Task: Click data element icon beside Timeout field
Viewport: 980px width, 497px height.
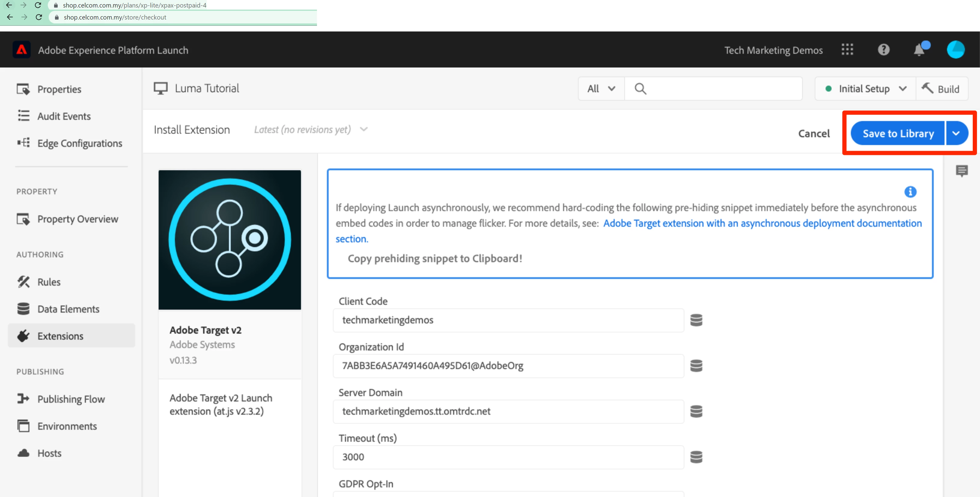Action: [696, 457]
